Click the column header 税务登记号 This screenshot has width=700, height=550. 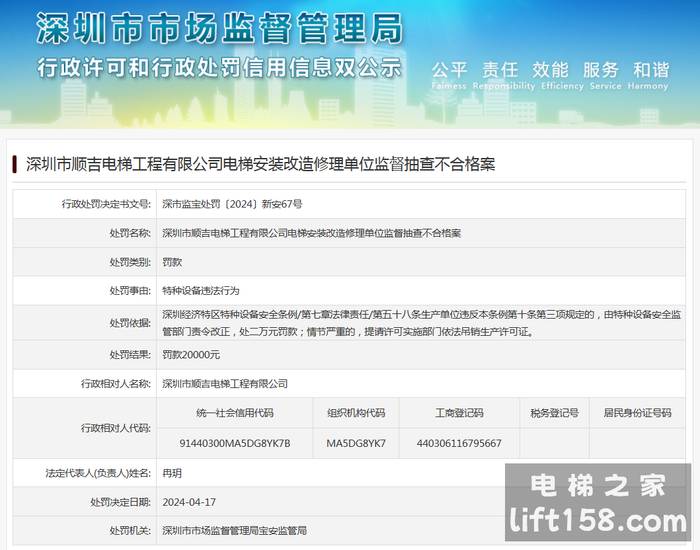554,413
